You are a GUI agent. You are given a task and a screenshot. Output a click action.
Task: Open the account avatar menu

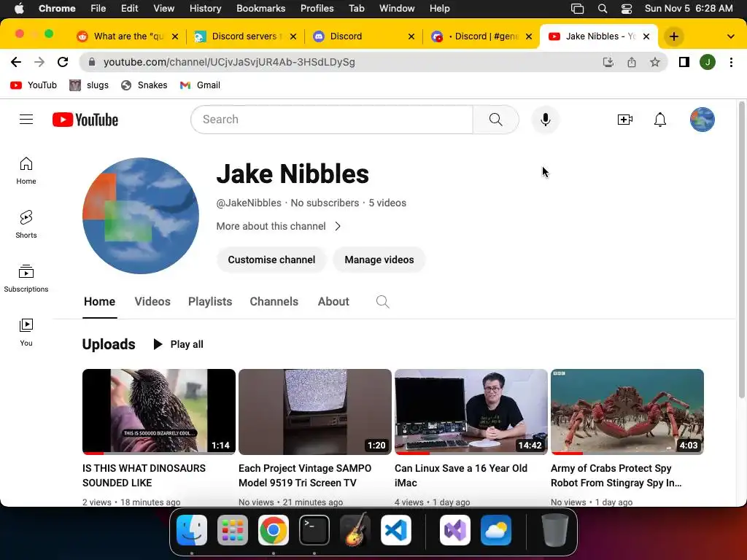(x=703, y=120)
